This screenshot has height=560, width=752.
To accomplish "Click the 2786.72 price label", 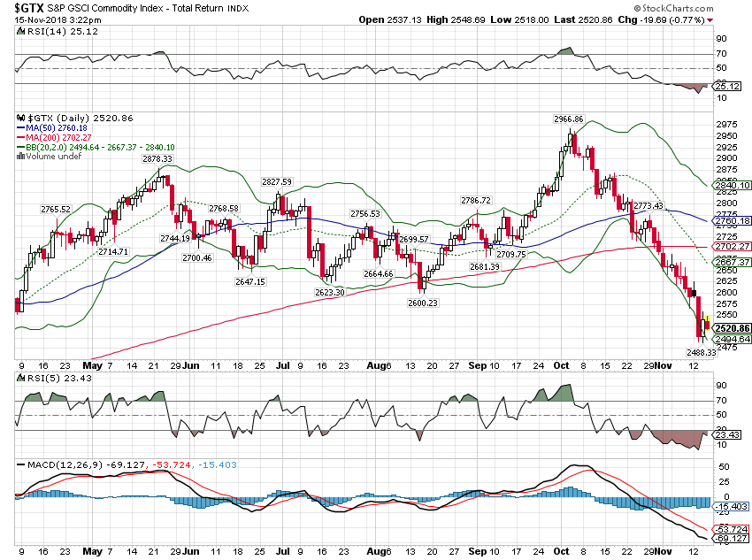I will point(476,200).
